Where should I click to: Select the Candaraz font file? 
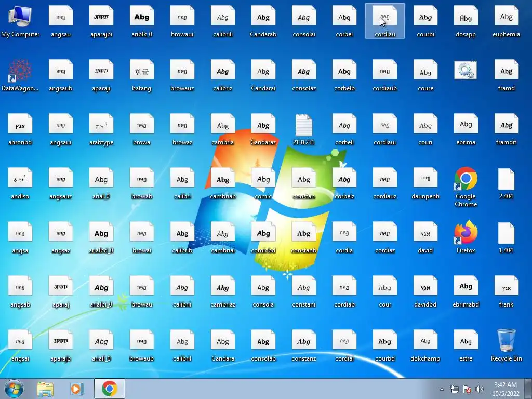coord(263,129)
